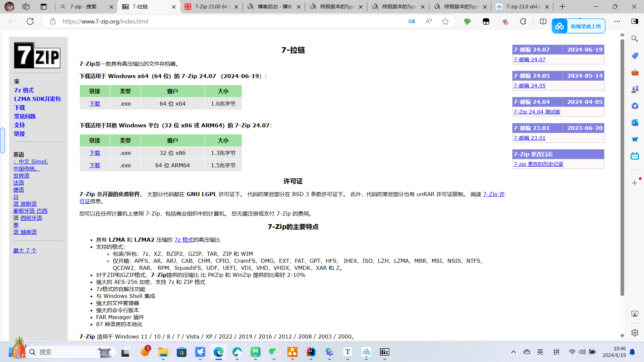
Task: Add page to favorites star icon
Action: (445, 21)
